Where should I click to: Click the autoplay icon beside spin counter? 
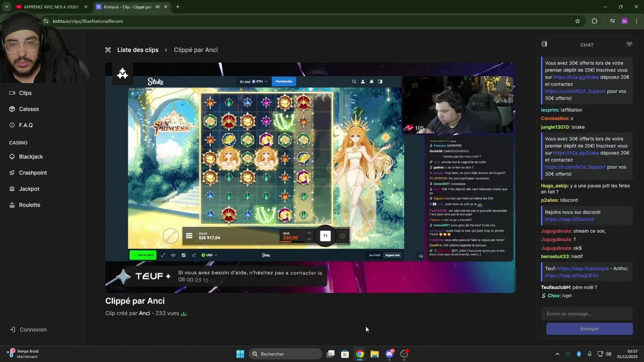coord(343,236)
